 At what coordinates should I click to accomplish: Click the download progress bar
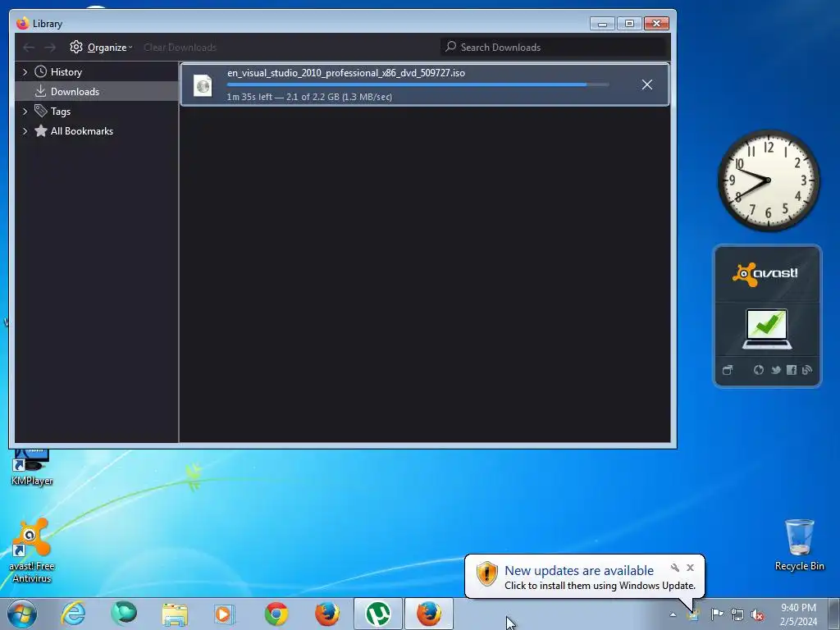(x=418, y=84)
